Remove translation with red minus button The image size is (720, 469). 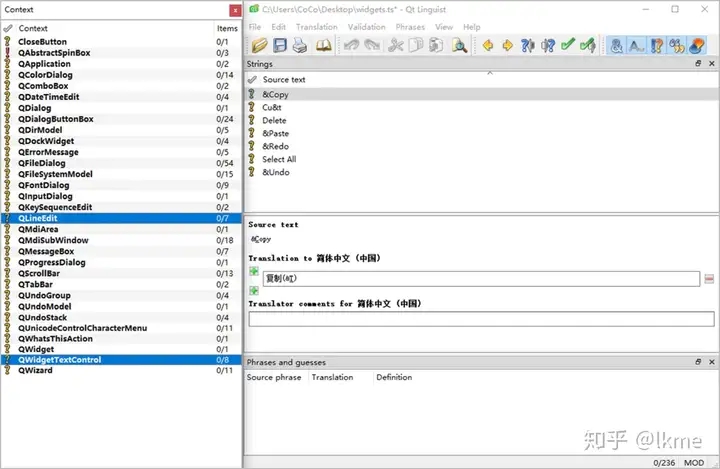pyautogui.click(x=708, y=279)
